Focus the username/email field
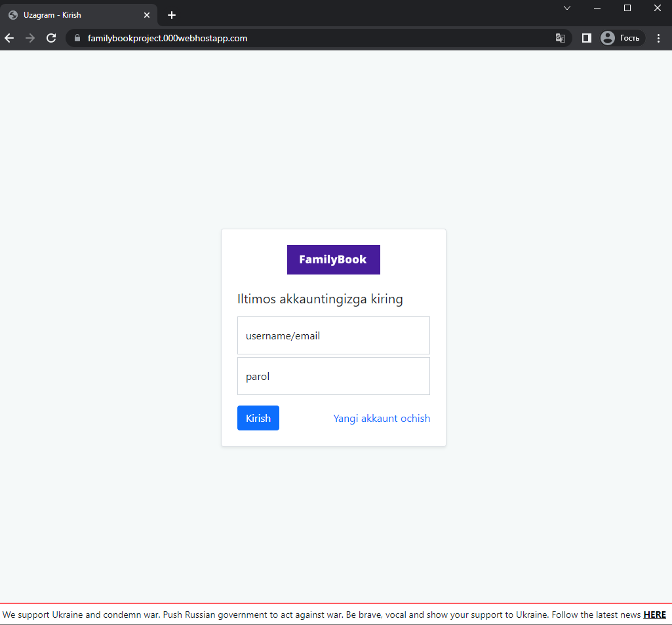Viewport: 672px width, 625px height. coord(334,335)
